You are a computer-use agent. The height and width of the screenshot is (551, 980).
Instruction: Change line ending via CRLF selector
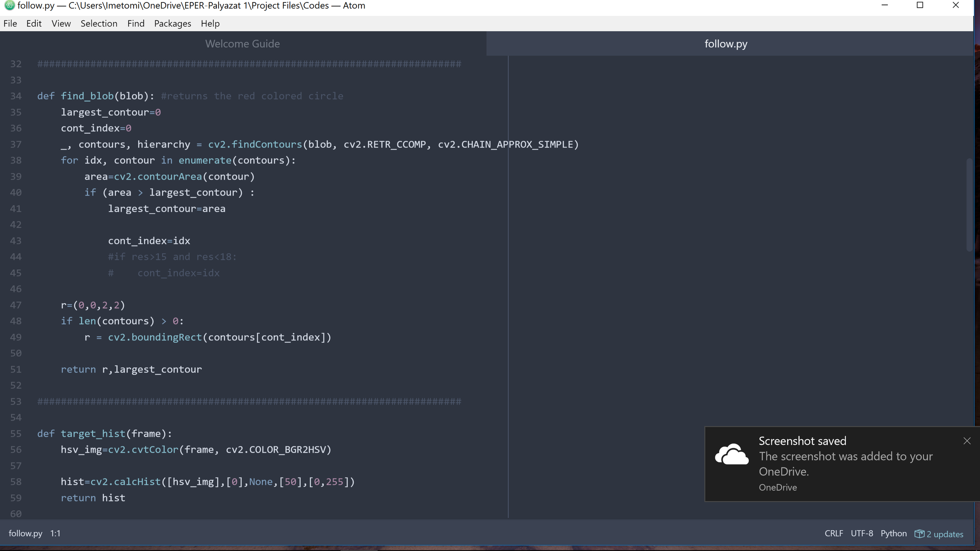833,533
